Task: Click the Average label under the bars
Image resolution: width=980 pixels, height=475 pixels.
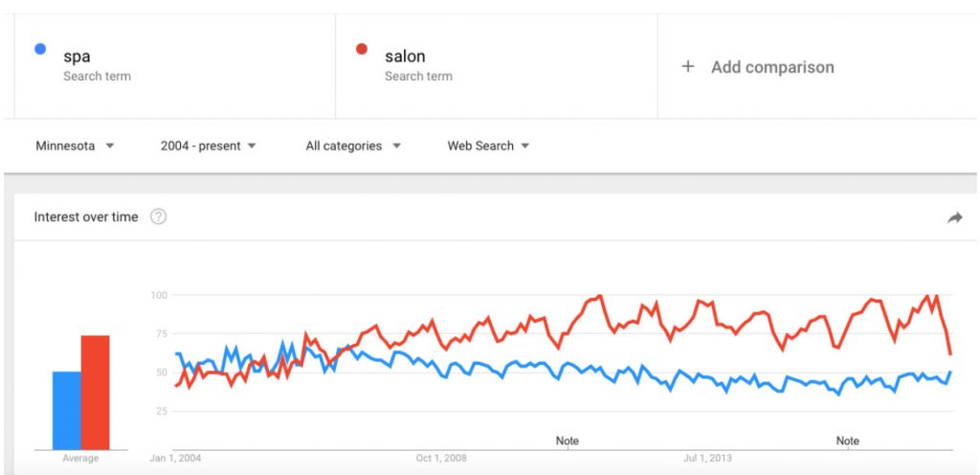Action: click(80, 458)
